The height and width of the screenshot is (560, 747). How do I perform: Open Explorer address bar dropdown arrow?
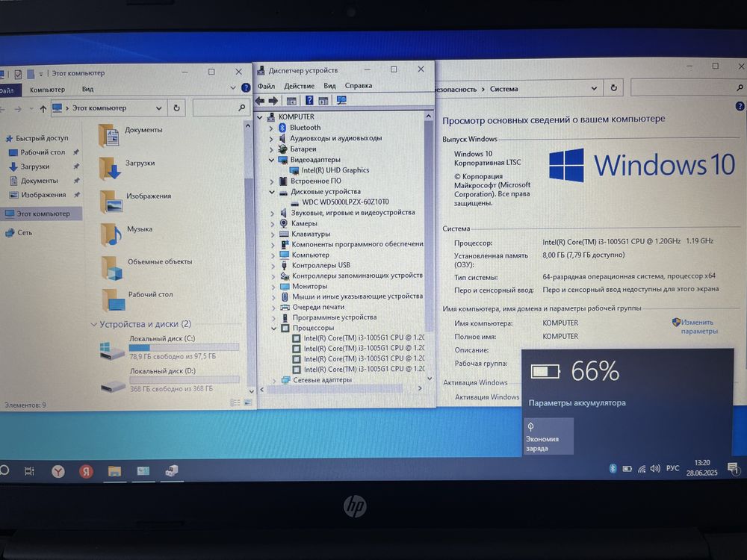pyautogui.click(x=158, y=108)
